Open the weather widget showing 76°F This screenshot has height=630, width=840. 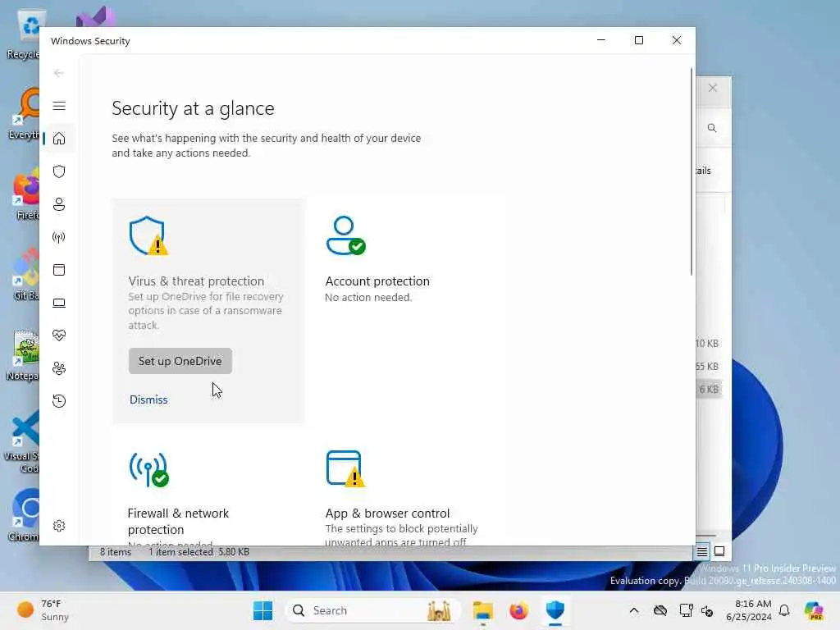(44, 610)
